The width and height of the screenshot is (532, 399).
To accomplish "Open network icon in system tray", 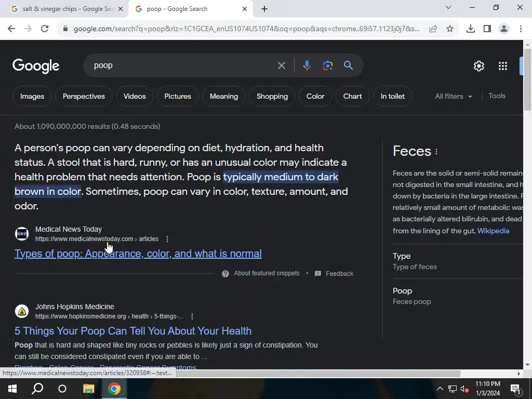I will (x=453, y=389).
